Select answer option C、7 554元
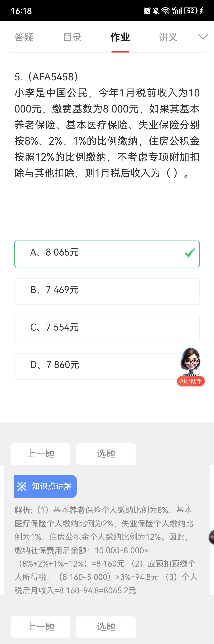This screenshot has height=644, width=214. [x=107, y=329]
